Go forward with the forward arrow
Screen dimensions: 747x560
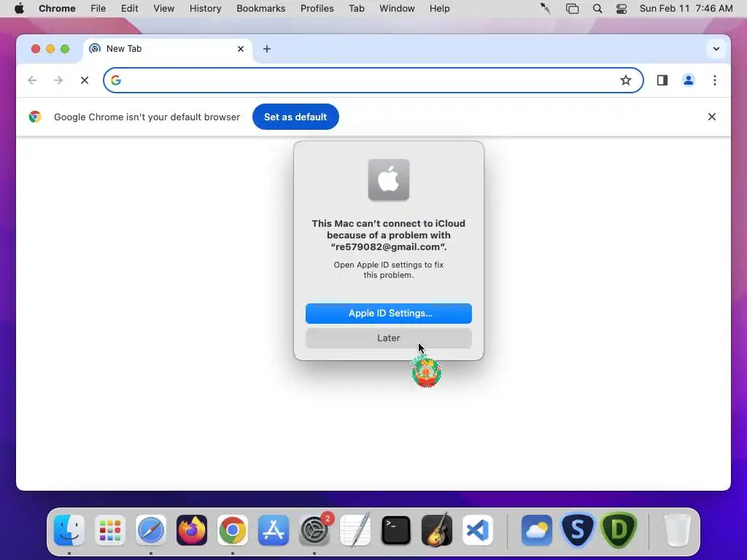(58, 80)
